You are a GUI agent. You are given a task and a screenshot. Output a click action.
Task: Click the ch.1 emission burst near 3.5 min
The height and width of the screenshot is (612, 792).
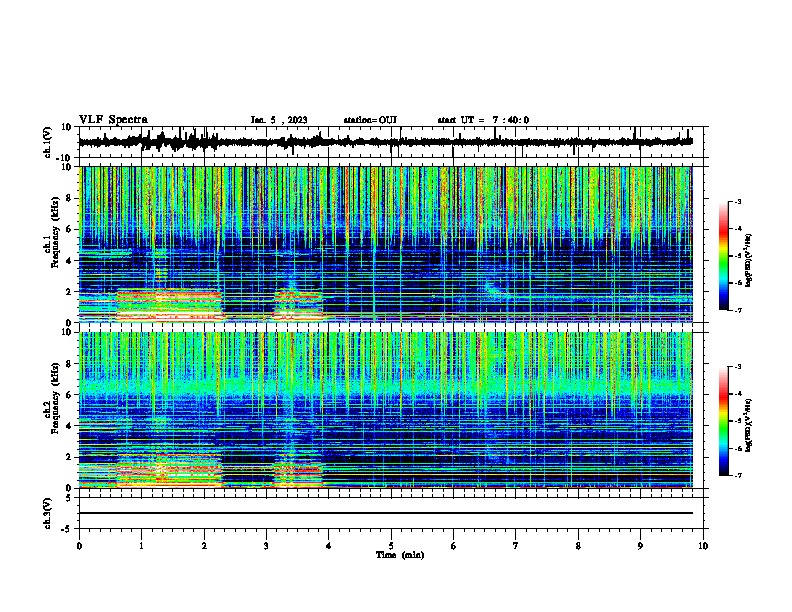point(298,306)
